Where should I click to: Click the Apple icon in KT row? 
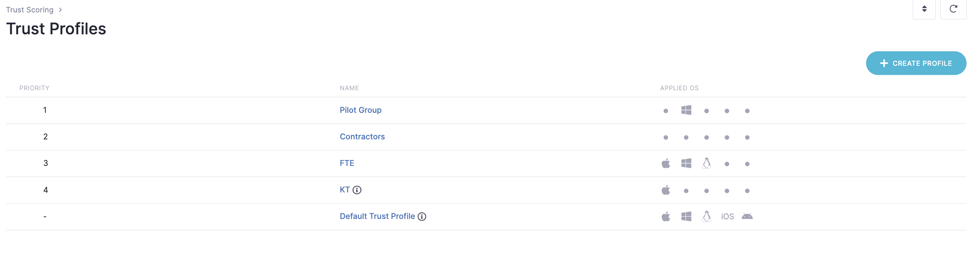click(665, 190)
